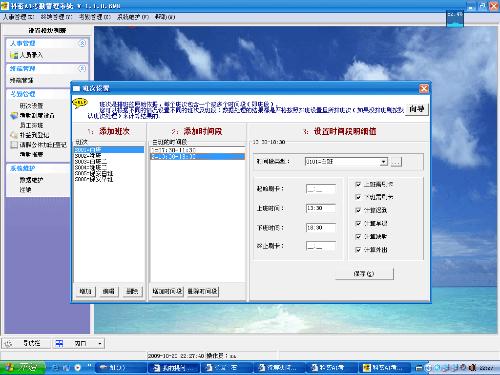Toggle the 计算外出 checkbox

click(x=358, y=249)
